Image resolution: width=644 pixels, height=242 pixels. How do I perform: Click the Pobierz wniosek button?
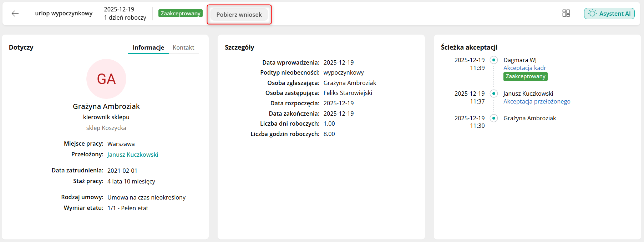click(x=239, y=15)
